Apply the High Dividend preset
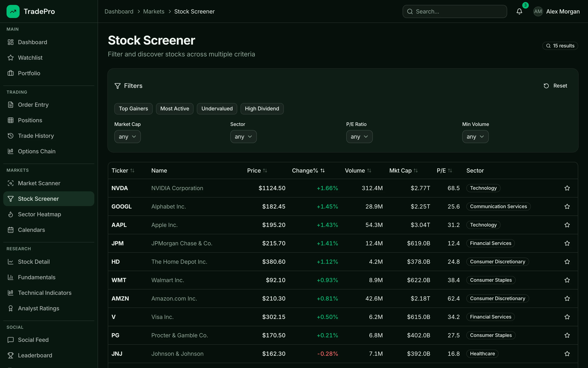 262,109
